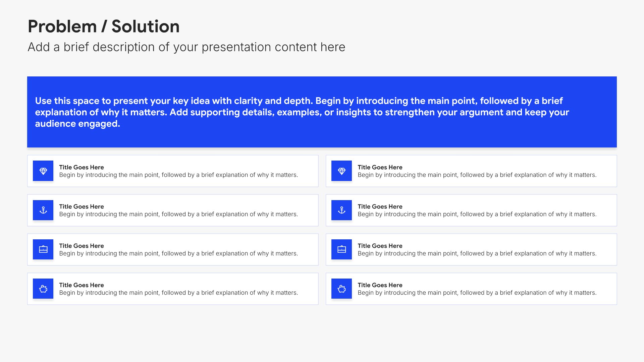Click the 'Problem / Solution' slide heading
Viewport: 644px width, 362px height.
point(104,26)
